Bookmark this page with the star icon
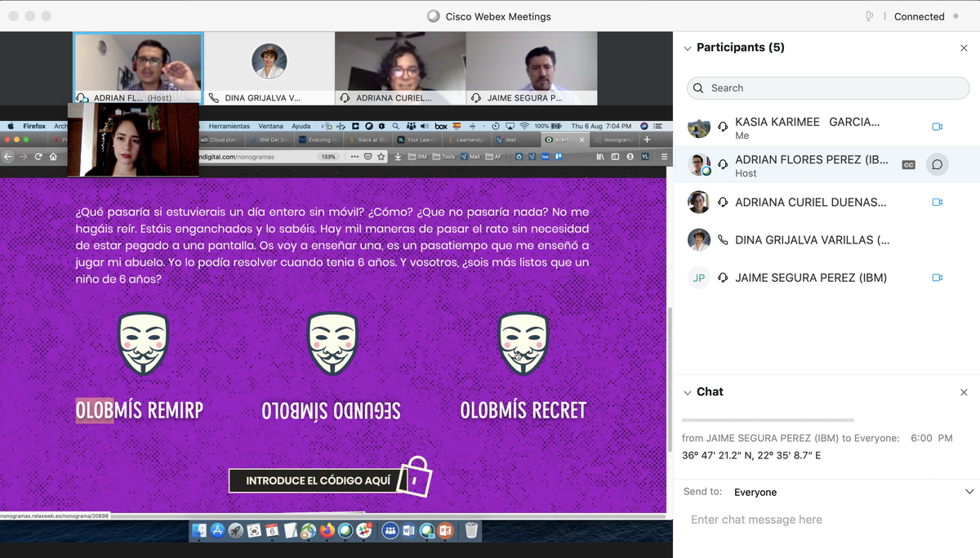Viewport: 980px width, 558px height. pos(381,156)
